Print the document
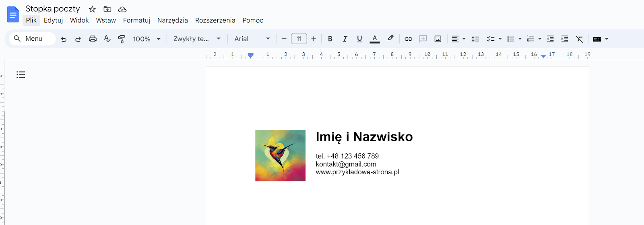This screenshot has width=644, height=225. 93,39
